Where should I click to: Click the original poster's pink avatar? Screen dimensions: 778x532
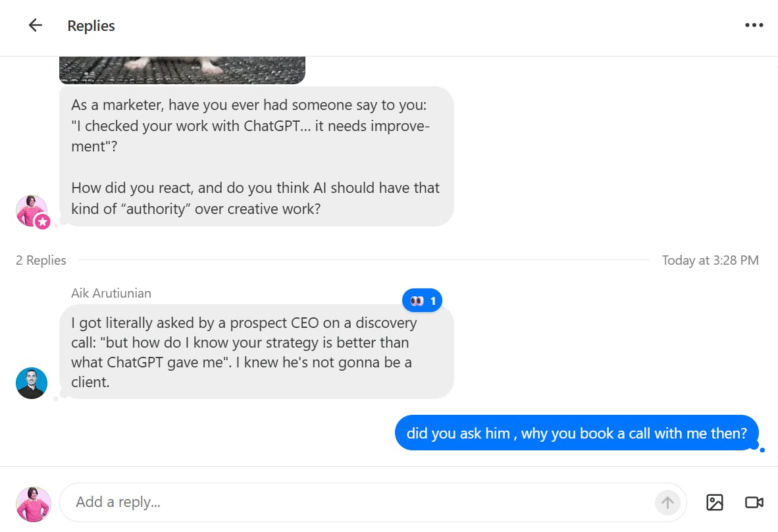(x=29, y=209)
